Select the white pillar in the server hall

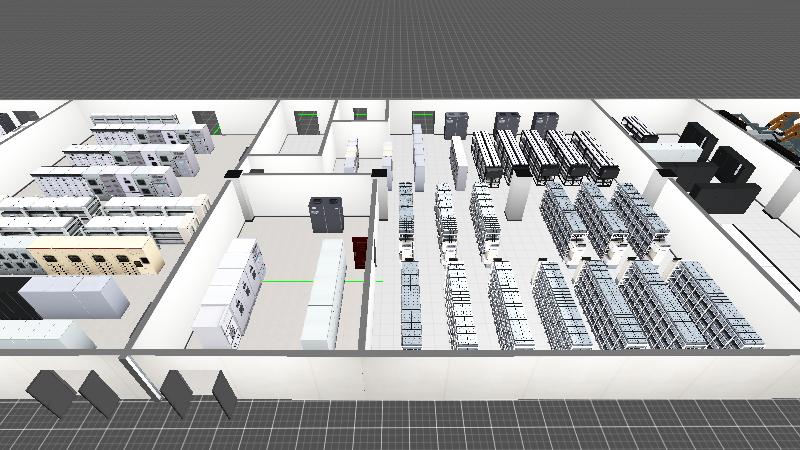click(x=516, y=197)
